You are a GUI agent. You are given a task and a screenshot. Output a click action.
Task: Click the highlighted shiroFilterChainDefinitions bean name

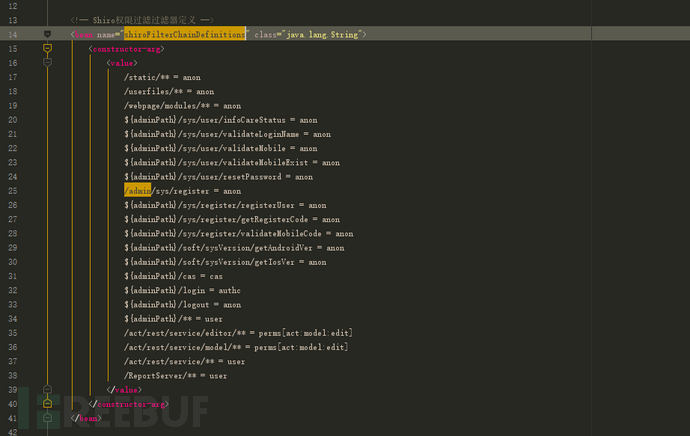tap(184, 34)
